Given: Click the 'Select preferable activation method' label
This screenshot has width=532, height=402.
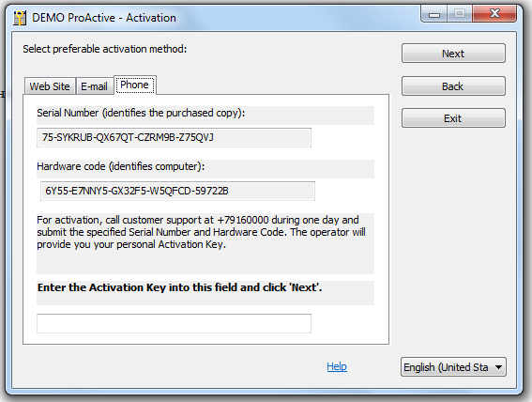Looking at the screenshot, I should click(x=105, y=49).
